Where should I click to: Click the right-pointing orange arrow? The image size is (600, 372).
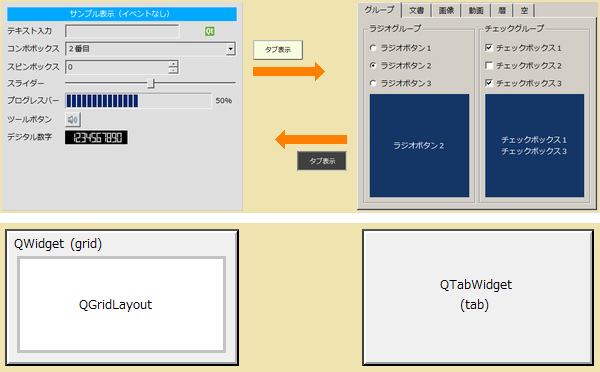(x=289, y=71)
